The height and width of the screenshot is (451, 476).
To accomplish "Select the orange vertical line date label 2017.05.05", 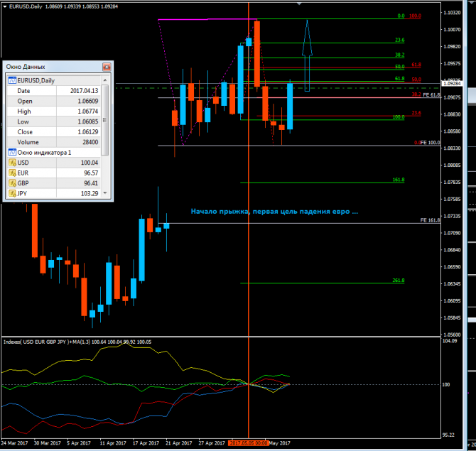I will (249, 443).
